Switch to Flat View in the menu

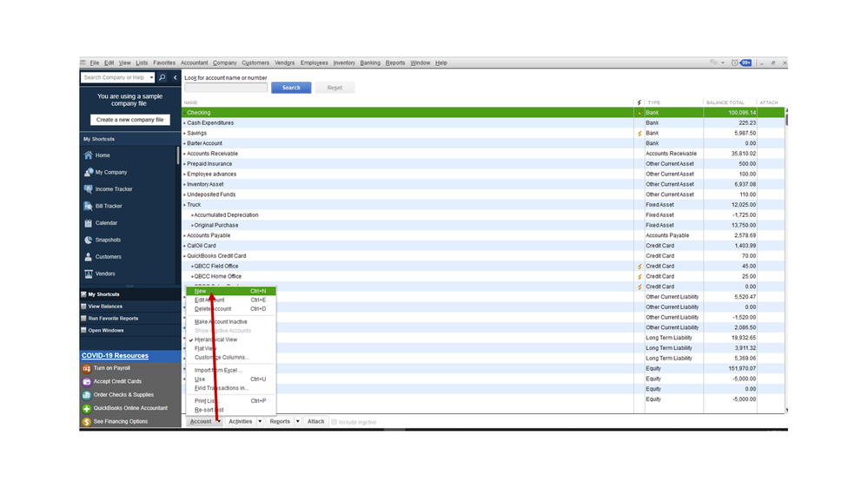205,348
